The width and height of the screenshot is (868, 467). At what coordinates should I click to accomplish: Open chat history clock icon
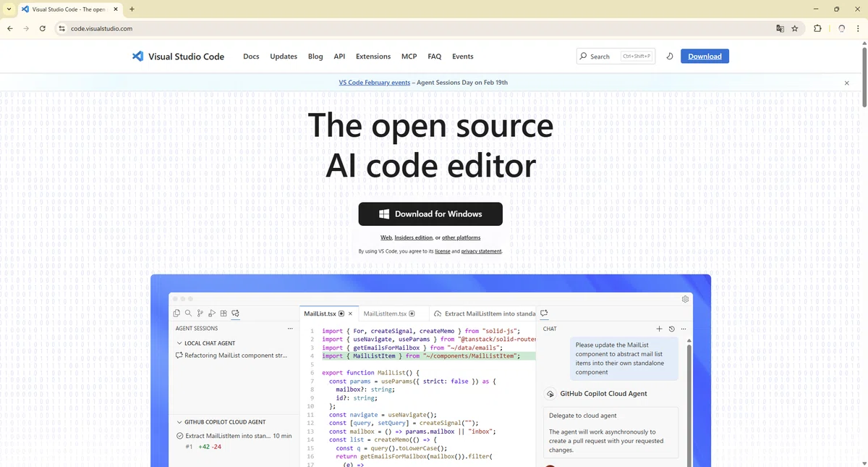671,329
